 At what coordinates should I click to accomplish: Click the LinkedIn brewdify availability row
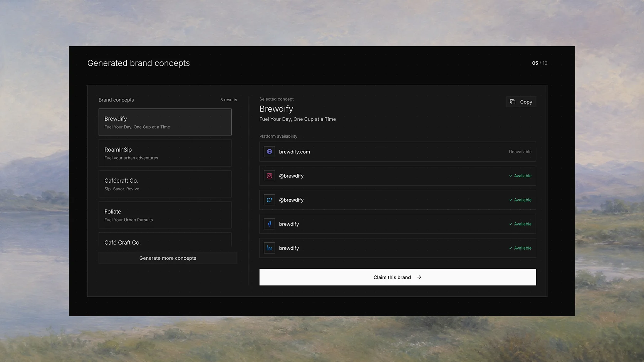(x=397, y=248)
